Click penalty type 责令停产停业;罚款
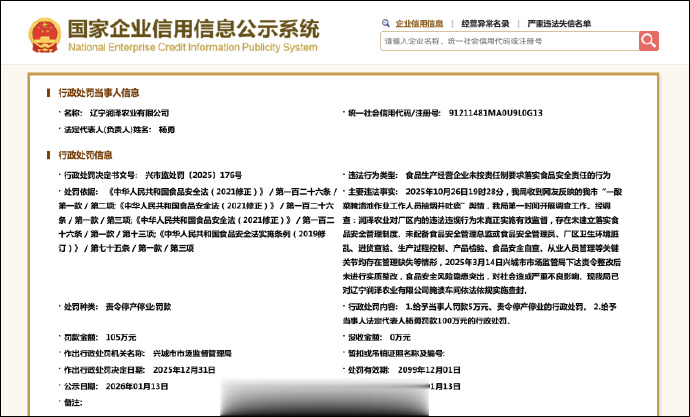 (138, 307)
